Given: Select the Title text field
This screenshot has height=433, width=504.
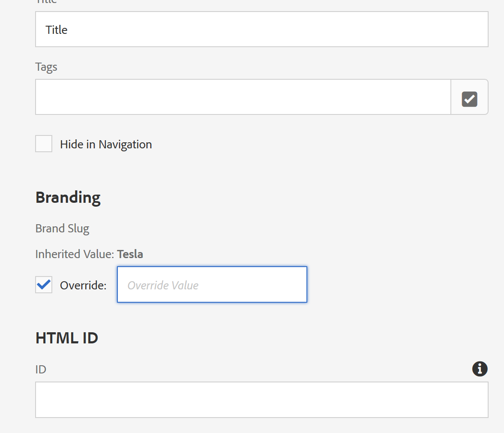Looking at the screenshot, I should pyautogui.click(x=261, y=29).
